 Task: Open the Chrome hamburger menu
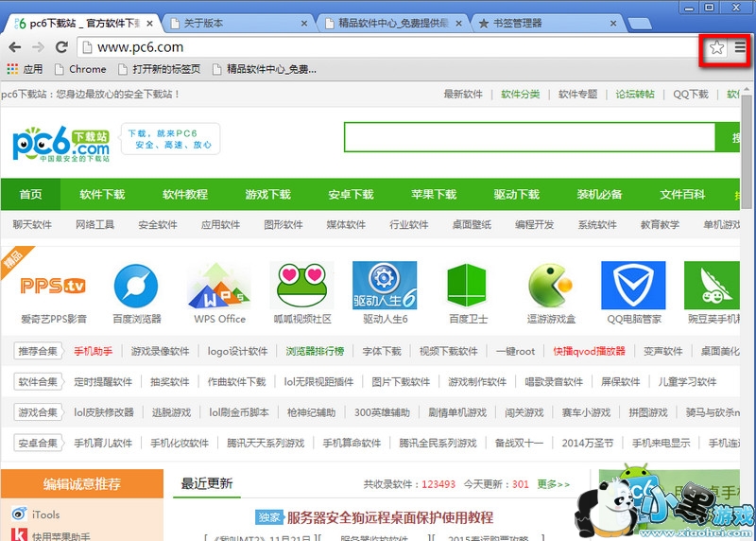(x=740, y=47)
